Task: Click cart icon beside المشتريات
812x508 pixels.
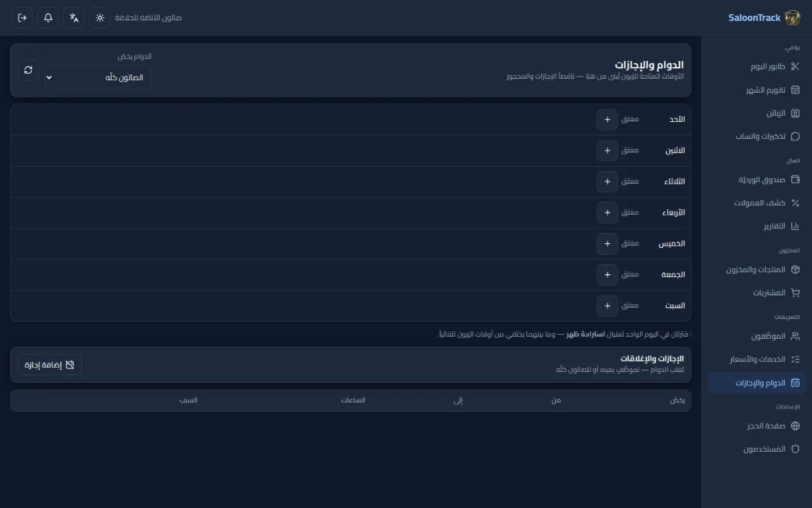Action: [x=795, y=293]
